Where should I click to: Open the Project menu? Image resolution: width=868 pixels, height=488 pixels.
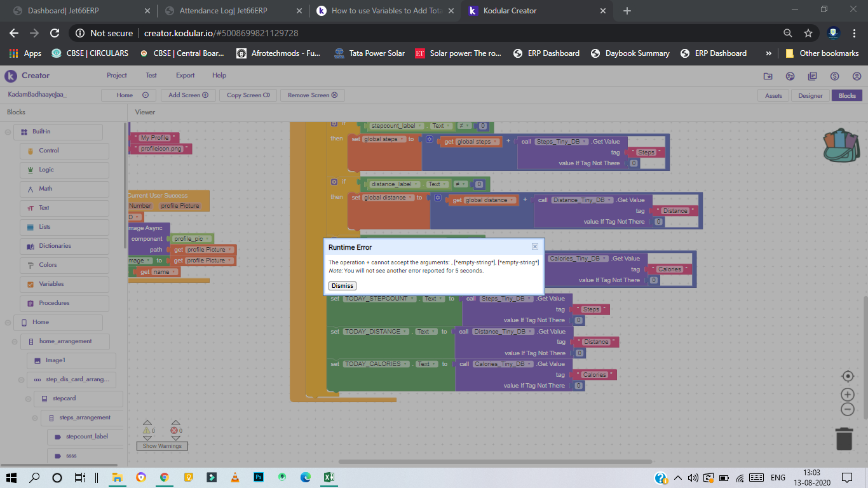116,75
